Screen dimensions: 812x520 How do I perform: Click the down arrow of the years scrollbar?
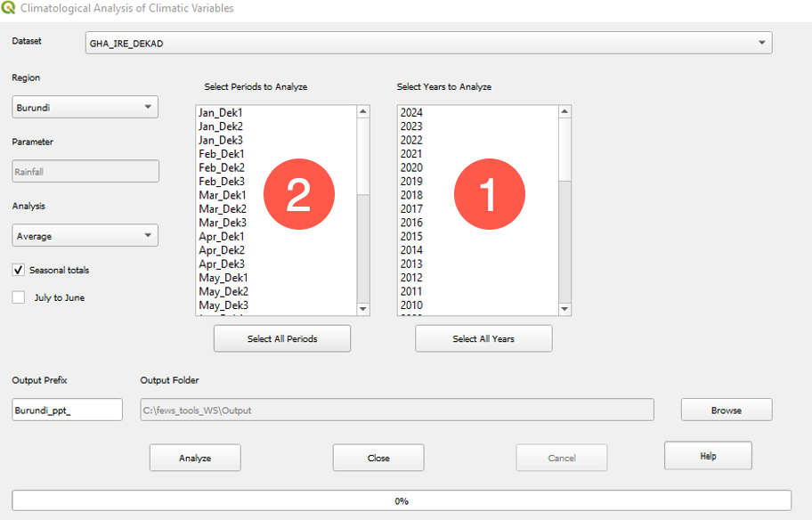coord(564,309)
